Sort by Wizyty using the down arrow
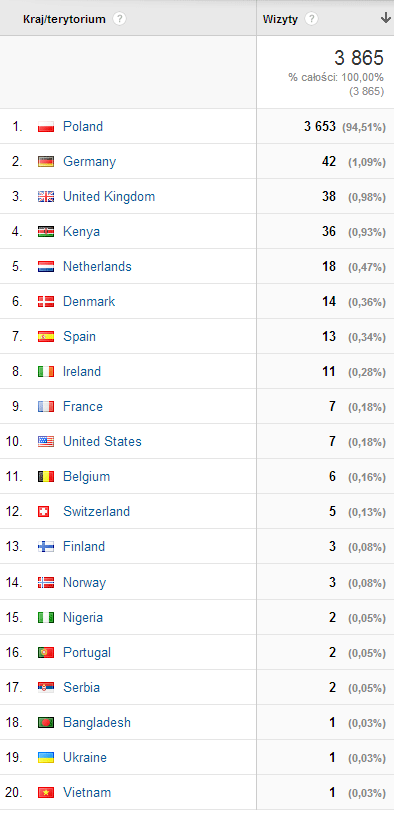Image resolution: width=394 pixels, height=822 pixels. point(385,19)
